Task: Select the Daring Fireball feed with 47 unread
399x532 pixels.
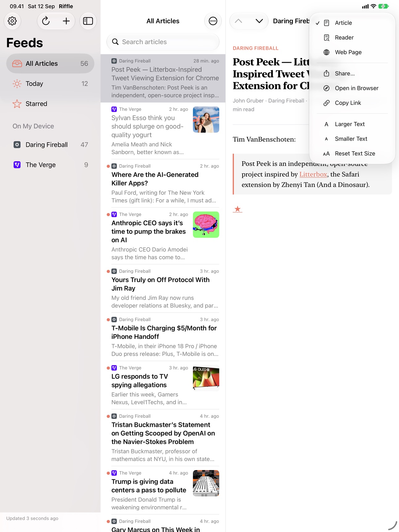Action: click(50, 145)
